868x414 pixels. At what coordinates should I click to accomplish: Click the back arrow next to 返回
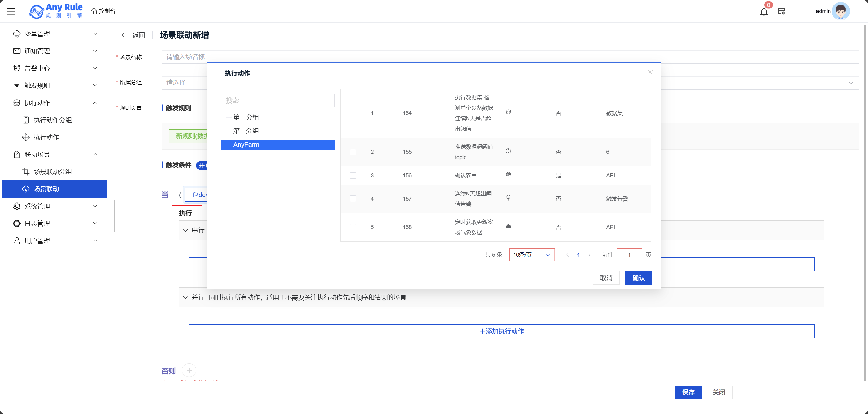coord(124,35)
